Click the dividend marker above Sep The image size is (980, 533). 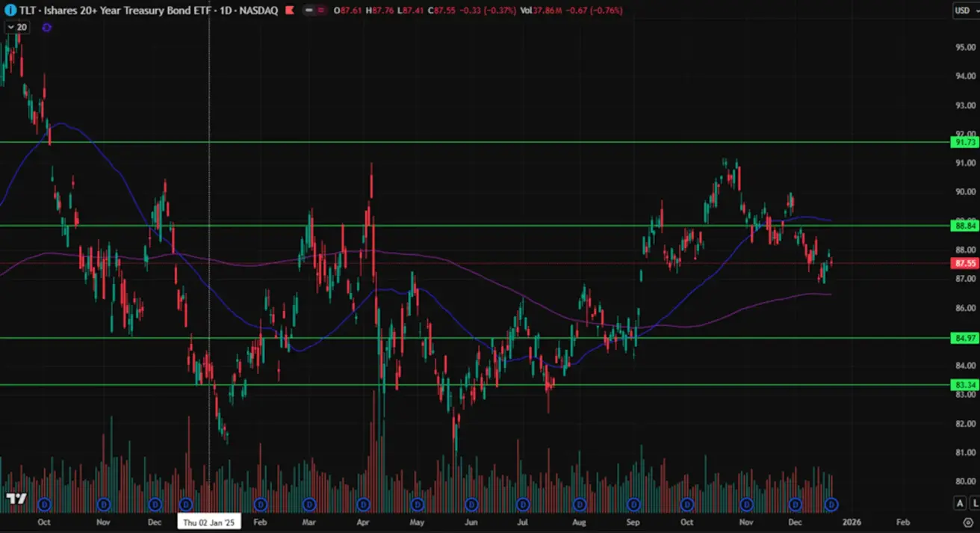[633, 504]
